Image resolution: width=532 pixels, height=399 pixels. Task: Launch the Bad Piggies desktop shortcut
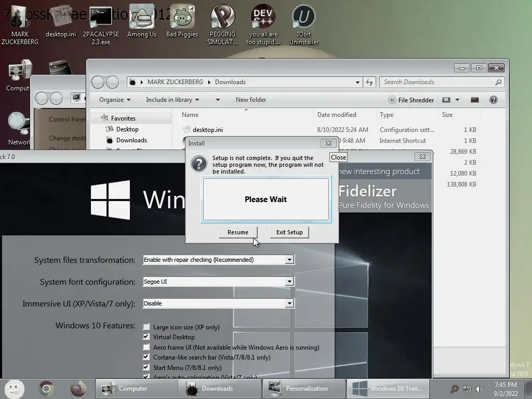pyautogui.click(x=182, y=21)
